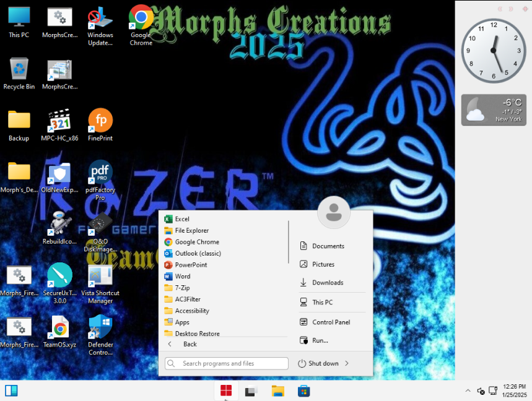532x401 pixels.
Task: Launch the Vista Shortcut Manager icon
Action: [x=100, y=285]
